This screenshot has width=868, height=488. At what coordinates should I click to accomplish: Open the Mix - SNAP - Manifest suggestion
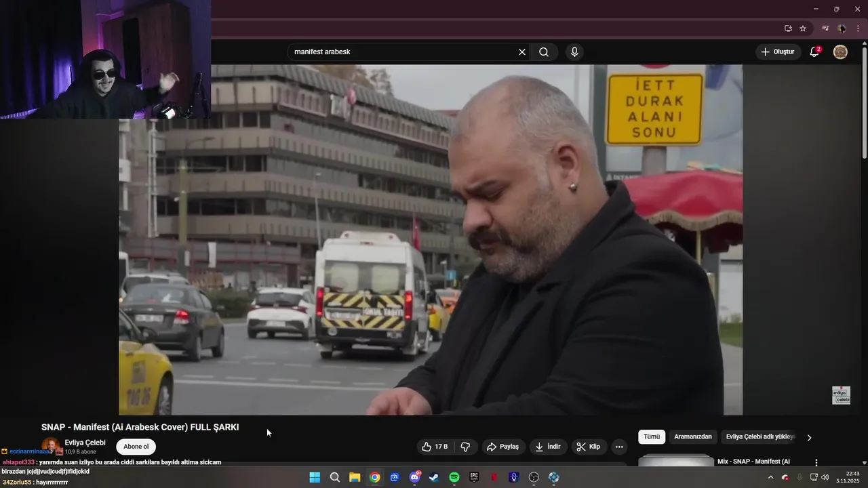tap(753, 462)
